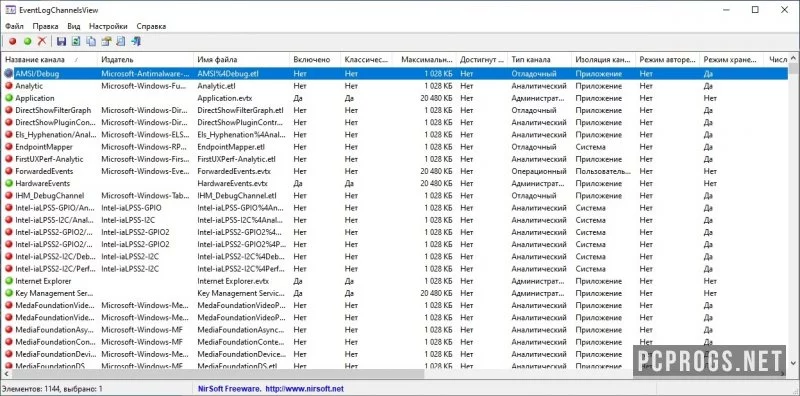The width and height of the screenshot is (800, 396).
Task: Click the find toolbar icon
Action: tap(121, 41)
